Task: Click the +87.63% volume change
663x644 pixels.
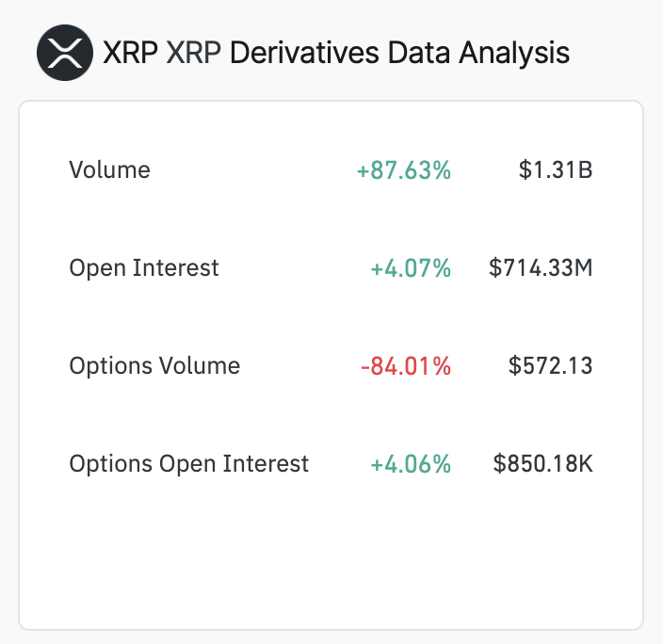Action: (403, 170)
